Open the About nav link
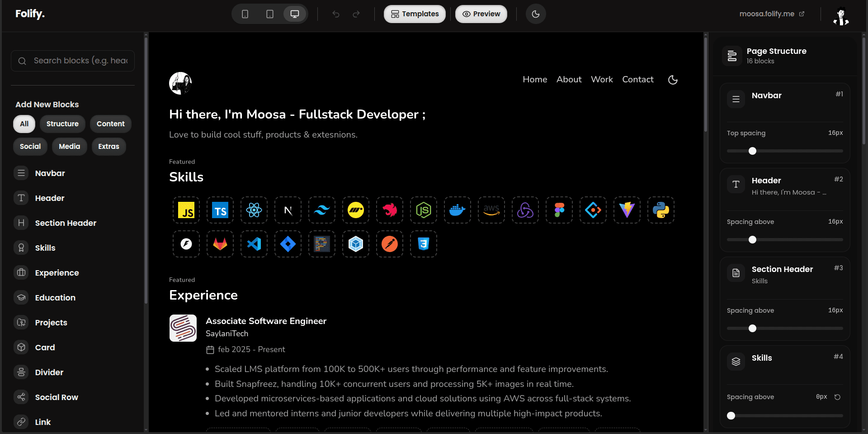The width and height of the screenshot is (868, 434). point(569,80)
